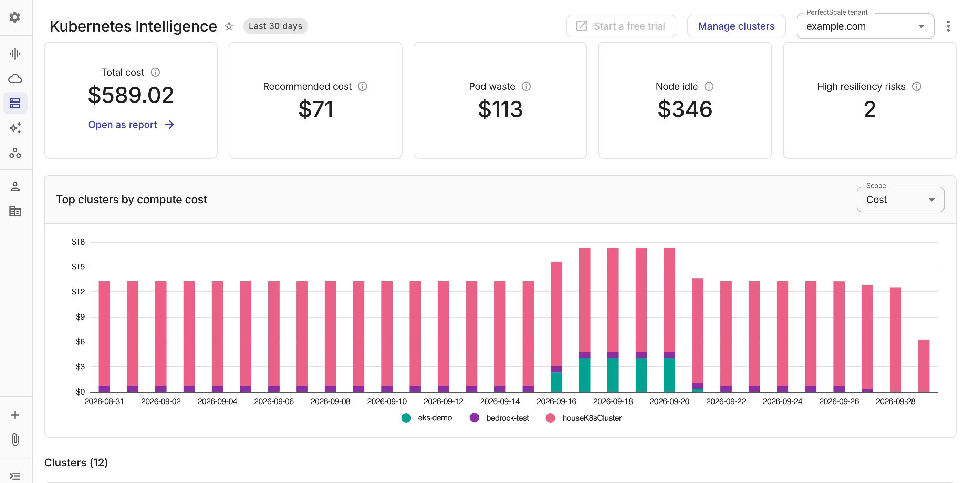The width and height of the screenshot is (980, 483).
Task: Open the person account icon in sidebar
Action: click(15, 186)
